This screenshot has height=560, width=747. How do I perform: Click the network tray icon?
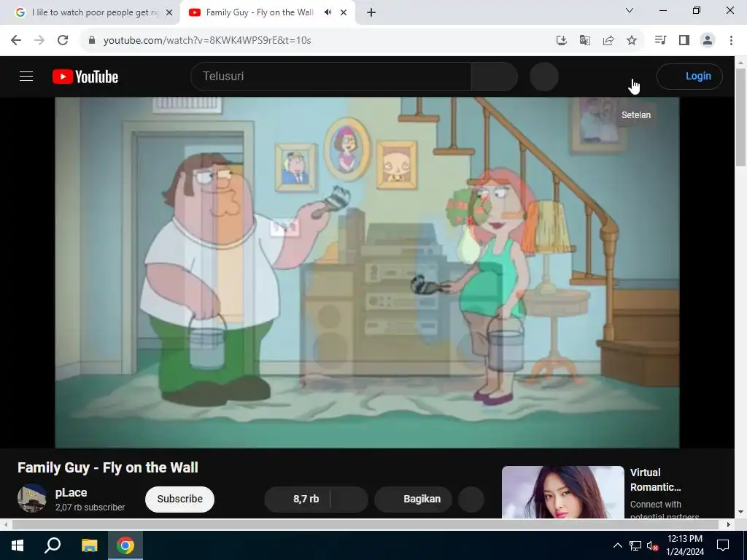[635, 545]
